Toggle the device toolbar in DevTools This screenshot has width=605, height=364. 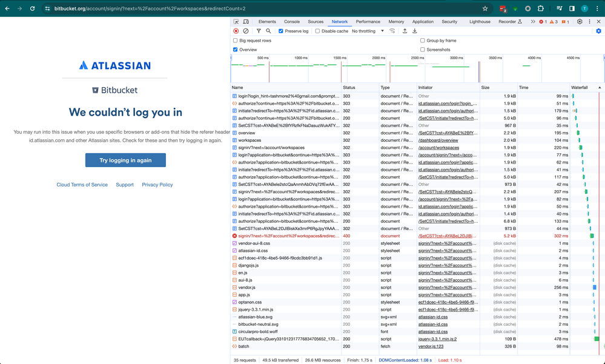tap(246, 22)
